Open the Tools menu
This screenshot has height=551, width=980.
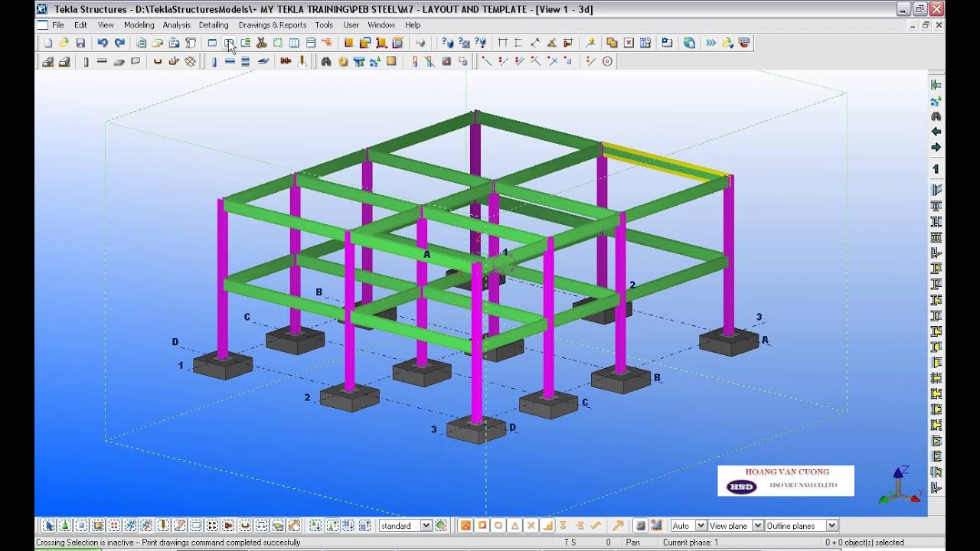pyautogui.click(x=324, y=25)
